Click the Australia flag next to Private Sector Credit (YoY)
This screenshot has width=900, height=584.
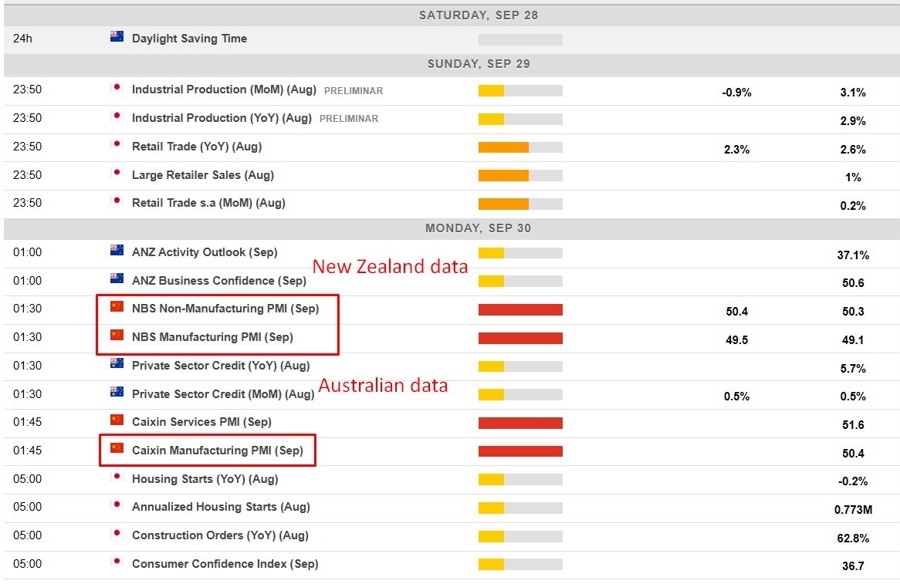coord(117,365)
